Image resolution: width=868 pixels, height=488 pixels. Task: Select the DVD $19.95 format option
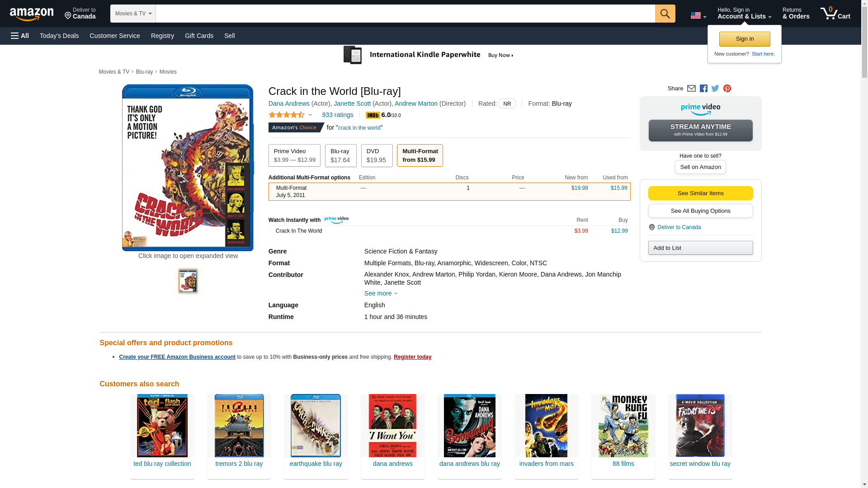[x=376, y=155]
